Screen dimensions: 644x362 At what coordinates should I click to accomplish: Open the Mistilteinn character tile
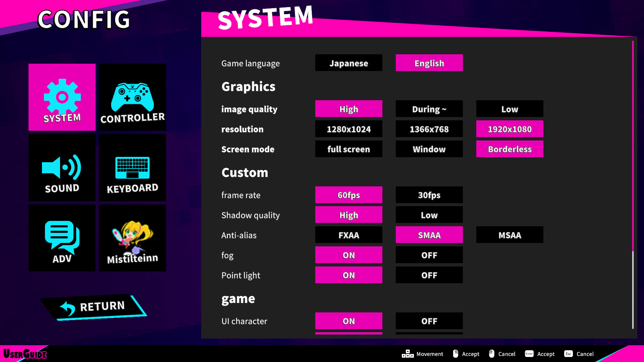tap(132, 238)
